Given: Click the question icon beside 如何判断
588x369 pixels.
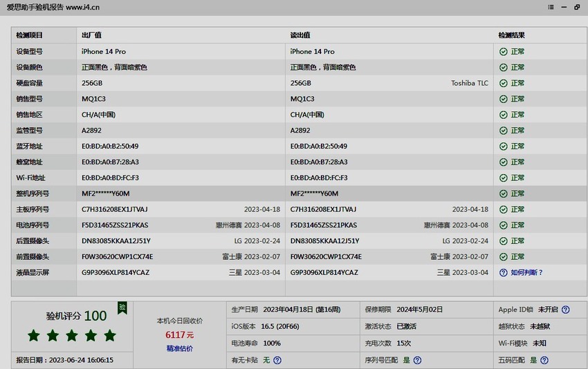Looking at the screenshot, I should pos(503,273).
